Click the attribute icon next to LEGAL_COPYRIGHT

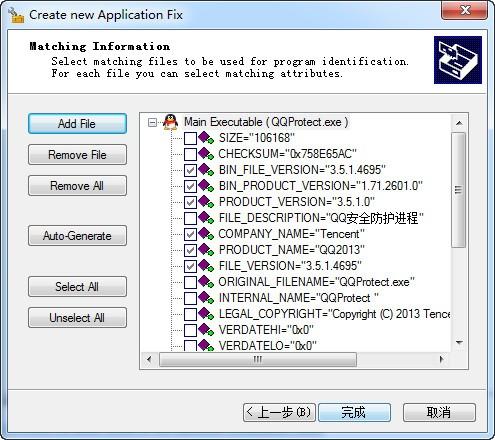click(206, 314)
